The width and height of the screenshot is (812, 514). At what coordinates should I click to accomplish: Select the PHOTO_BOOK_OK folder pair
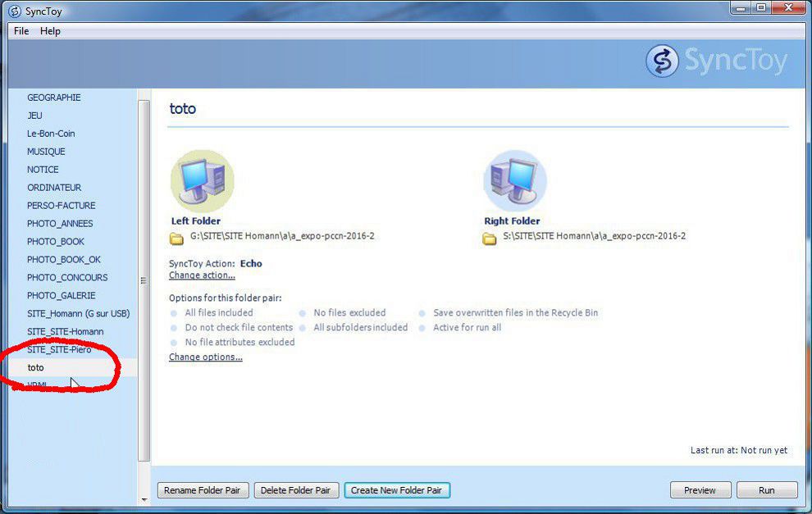point(64,260)
